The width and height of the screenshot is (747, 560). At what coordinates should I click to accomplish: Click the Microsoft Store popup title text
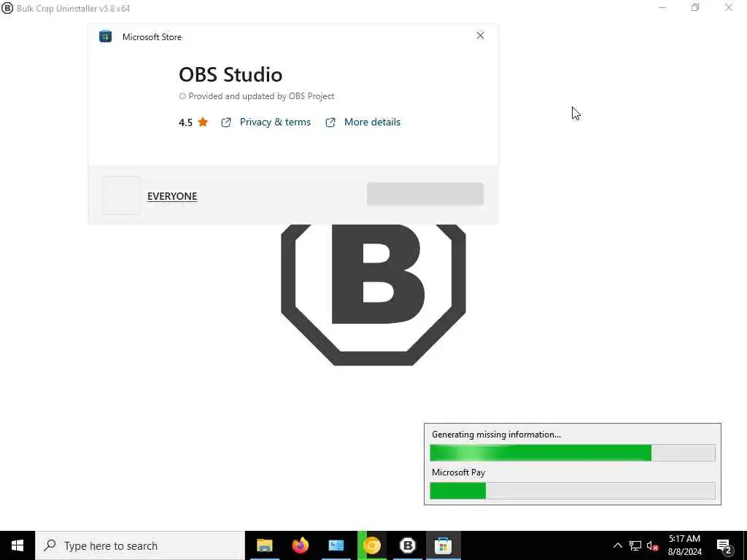click(152, 37)
